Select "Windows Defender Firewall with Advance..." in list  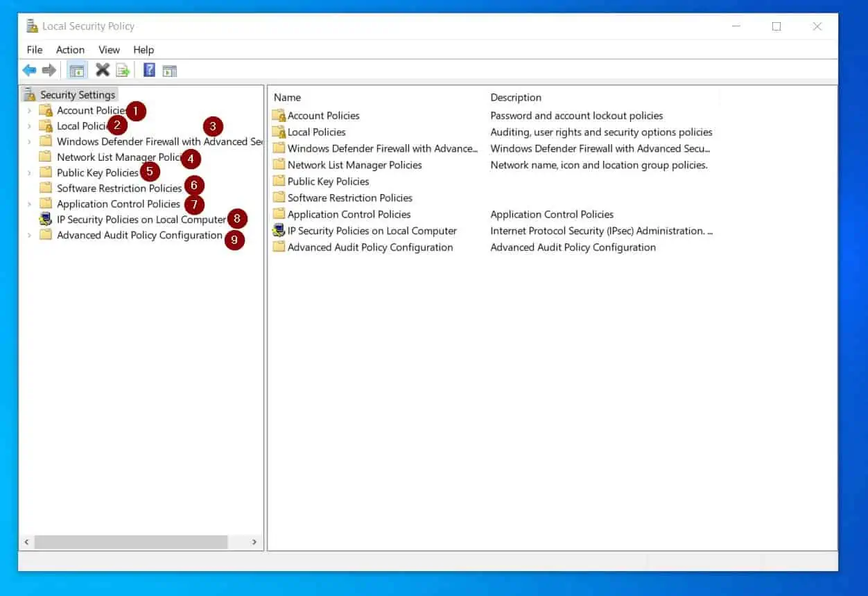[383, 148]
